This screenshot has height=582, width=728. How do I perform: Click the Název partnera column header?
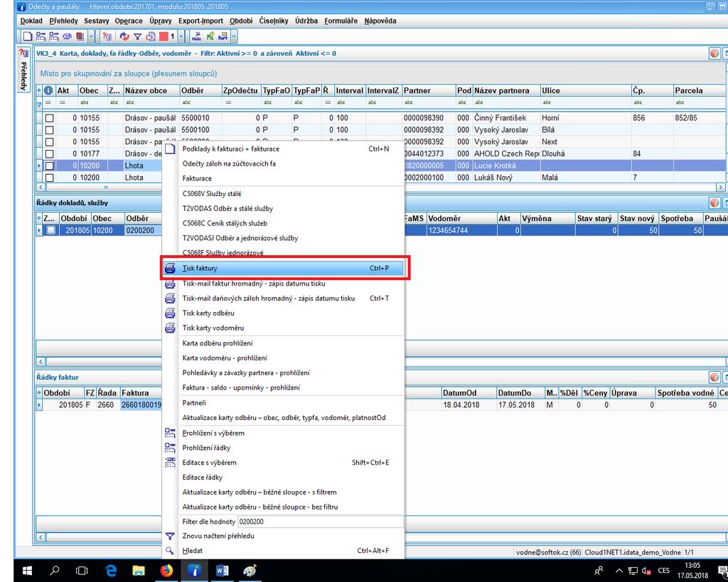tap(506, 90)
